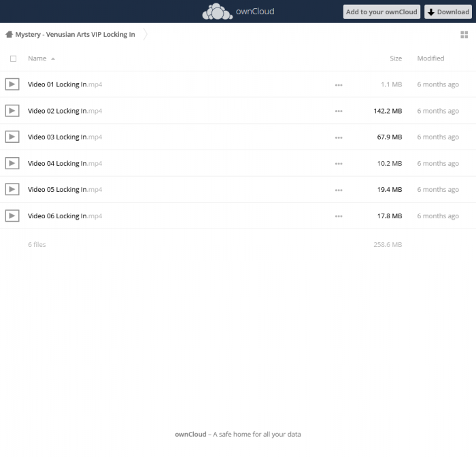Click the ownCloud footer link
476x457 pixels.
click(x=190, y=435)
